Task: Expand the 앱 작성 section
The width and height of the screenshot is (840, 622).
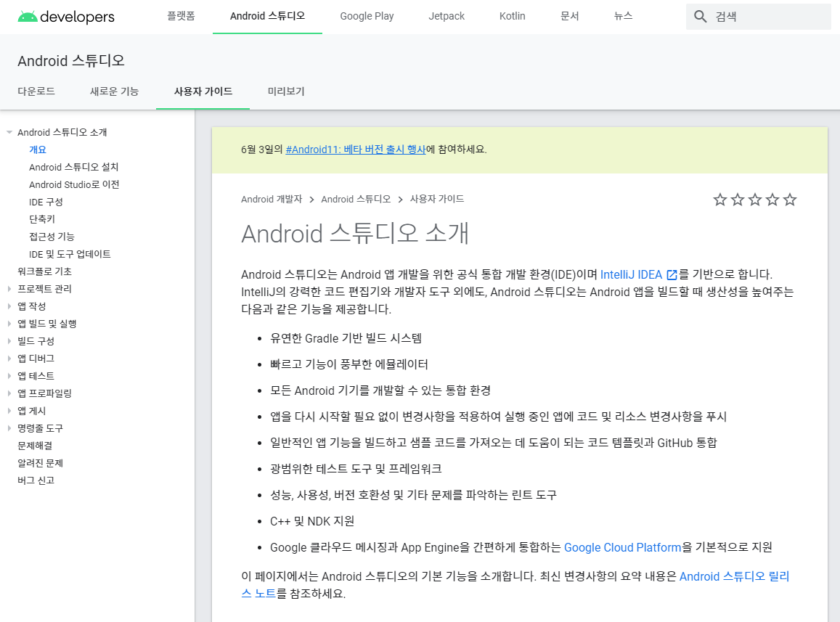Action: [9, 306]
